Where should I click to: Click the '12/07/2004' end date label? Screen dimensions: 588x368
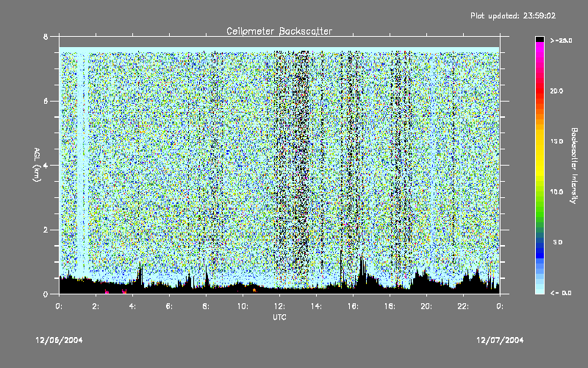pos(500,340)
